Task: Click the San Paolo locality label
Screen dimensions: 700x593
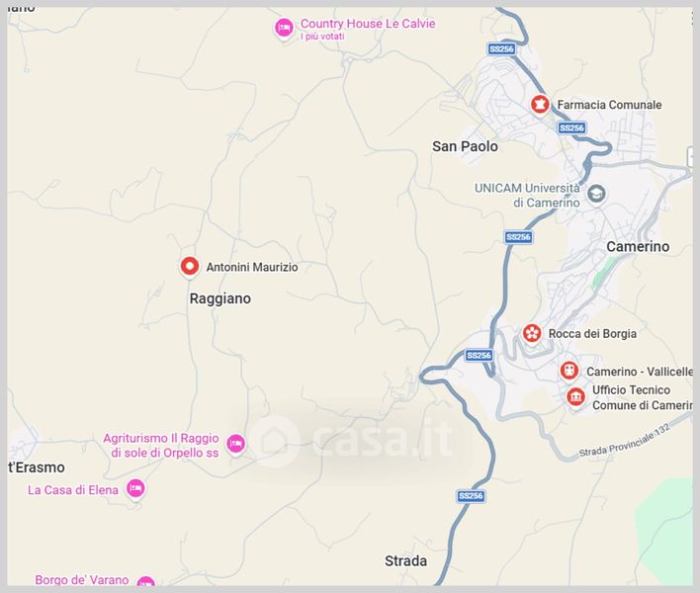Action: point(465,146)
